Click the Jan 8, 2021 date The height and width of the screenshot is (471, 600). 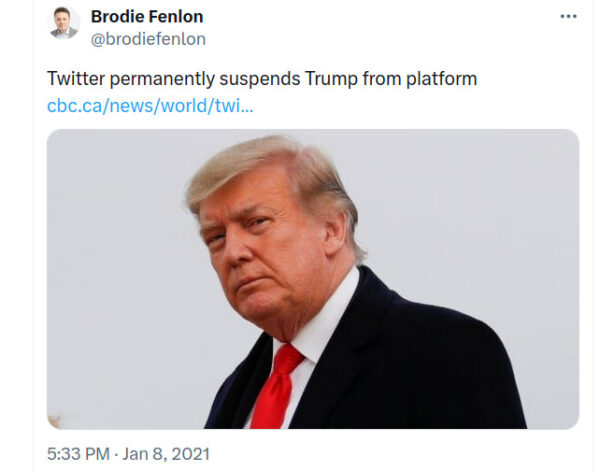(168, 454)
